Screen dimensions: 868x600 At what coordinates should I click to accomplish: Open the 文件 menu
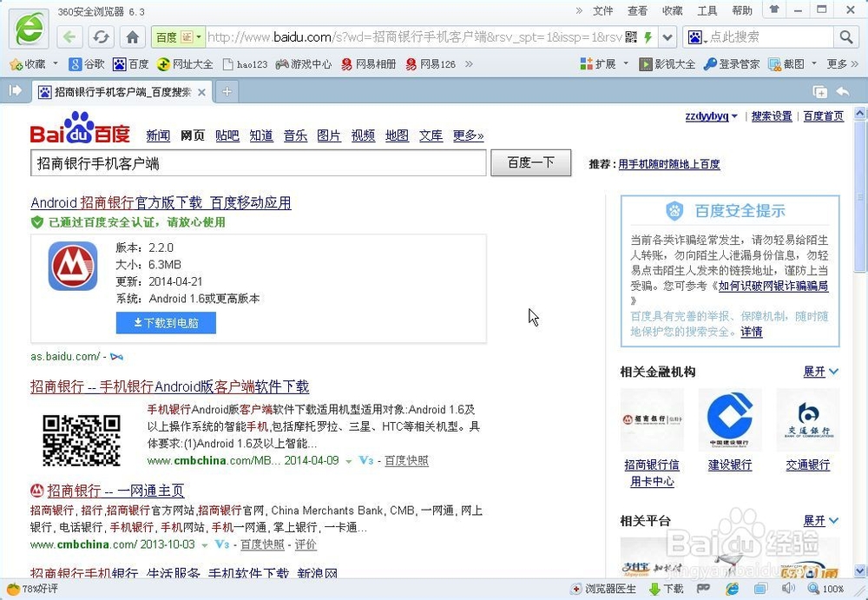pos(603,10)
